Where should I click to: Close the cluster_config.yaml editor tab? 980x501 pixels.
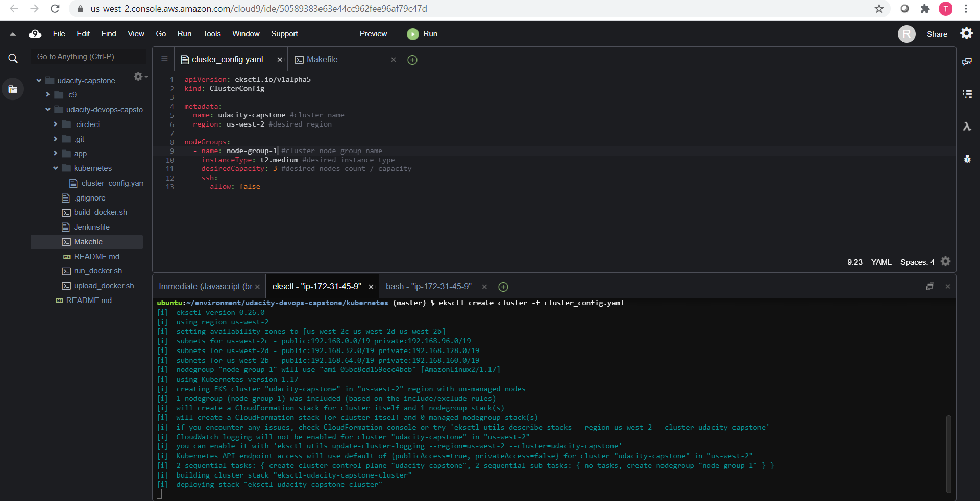point(280,60)
